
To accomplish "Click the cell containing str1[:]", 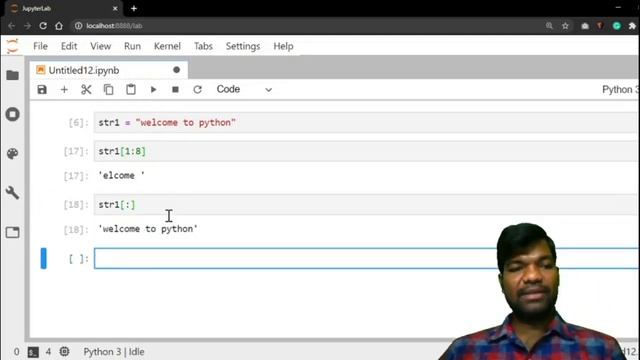I will (x=366, y=204).
